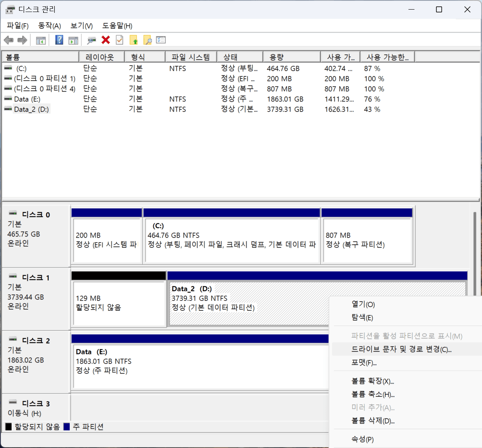Screen dimensions: 482x448
Task: Click the drive icon of the (C:) row
Action: 8,68
